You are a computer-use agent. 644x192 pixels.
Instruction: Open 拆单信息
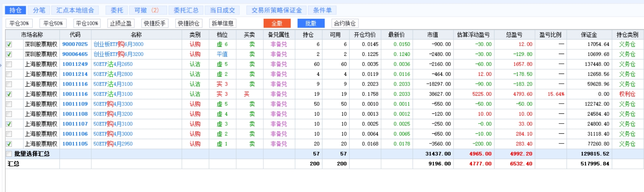pyautogui.click(x=223, y=23)
